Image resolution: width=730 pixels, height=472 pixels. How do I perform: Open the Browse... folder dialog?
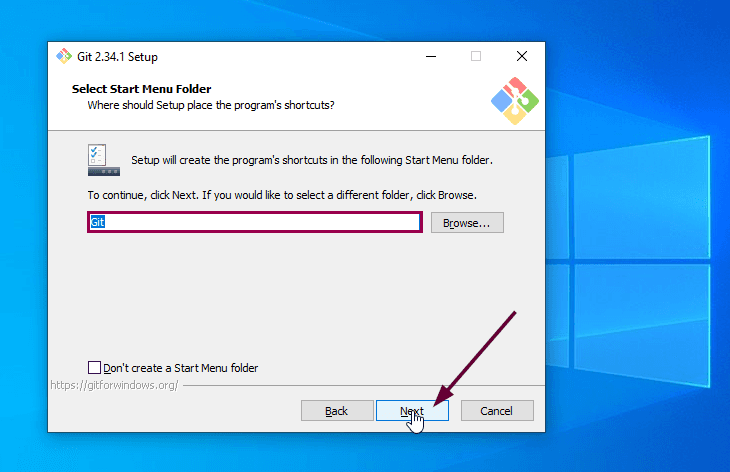click(467, 223)
